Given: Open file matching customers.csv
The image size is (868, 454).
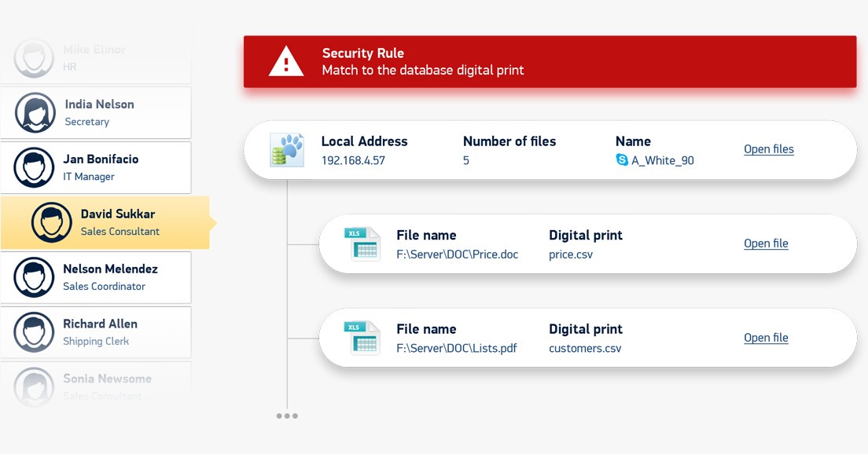Looking at the screenshot, I should coord(766,337).
